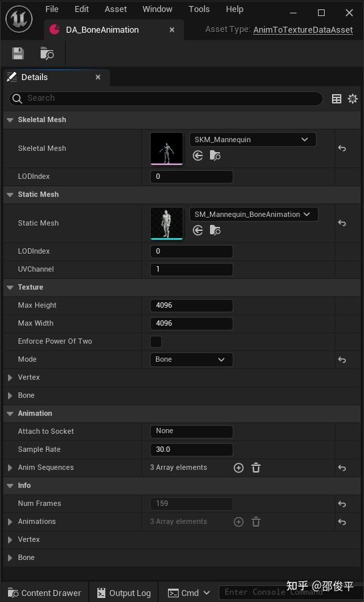The width and height of the screenshot is (364, 602).
Task: Click the Max Height value field
Action: (x=191, y=305)
